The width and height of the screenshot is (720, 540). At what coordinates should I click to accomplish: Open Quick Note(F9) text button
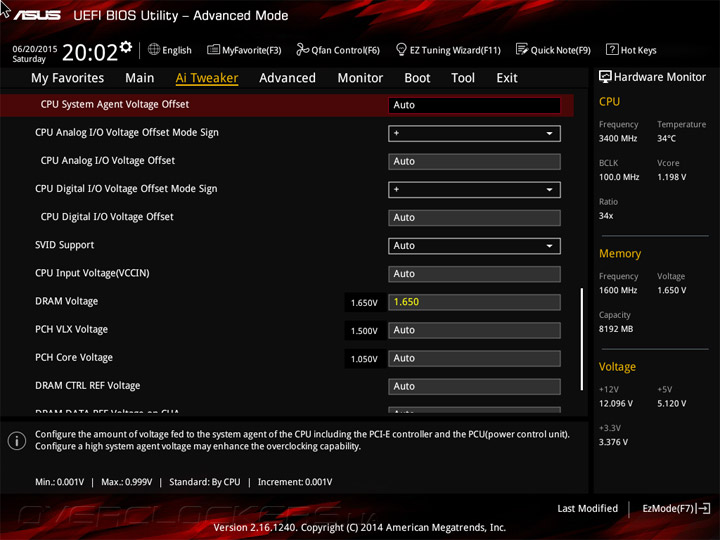pos(561,50)
